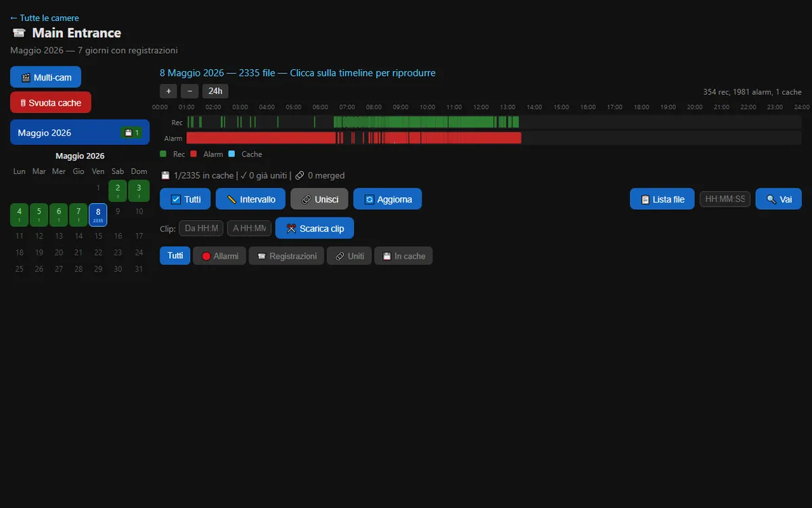The width and height of the screenshot is (812, 508).
Task: Click the green Rec track on timeline
Action: [x=494, y=122]
